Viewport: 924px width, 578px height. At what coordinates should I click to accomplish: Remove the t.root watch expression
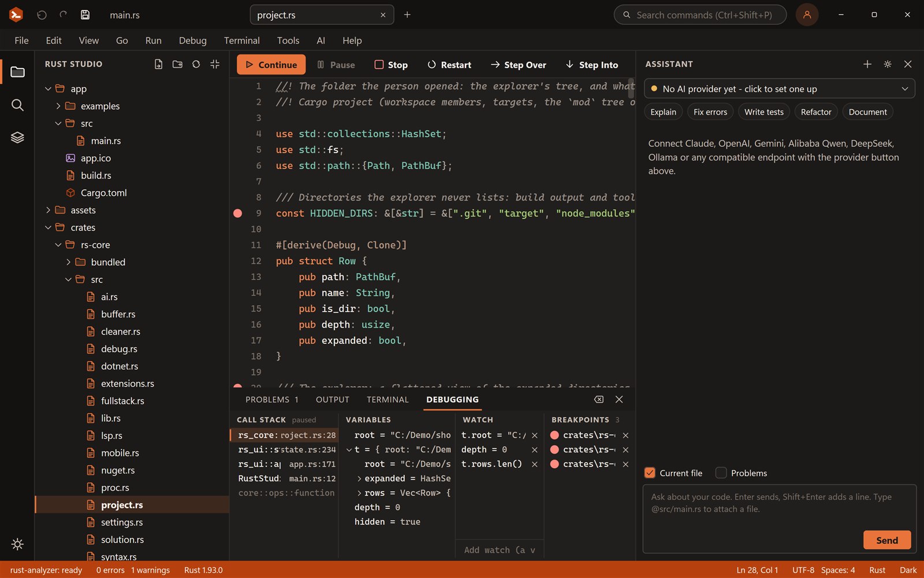pos(535,435)
